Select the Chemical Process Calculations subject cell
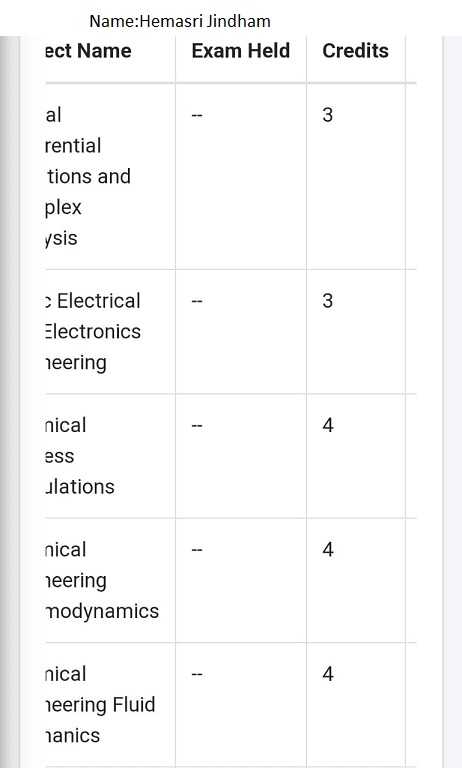 click(110, 456)
